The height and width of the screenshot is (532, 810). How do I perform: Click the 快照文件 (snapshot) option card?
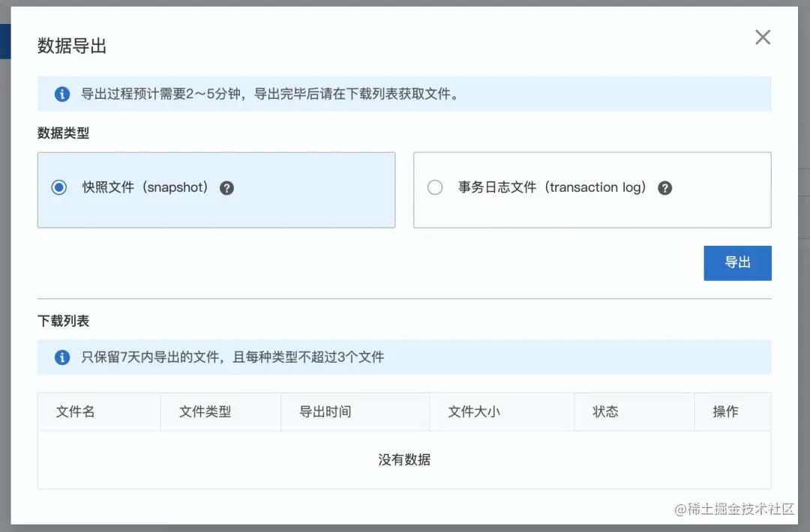(217, 190)
